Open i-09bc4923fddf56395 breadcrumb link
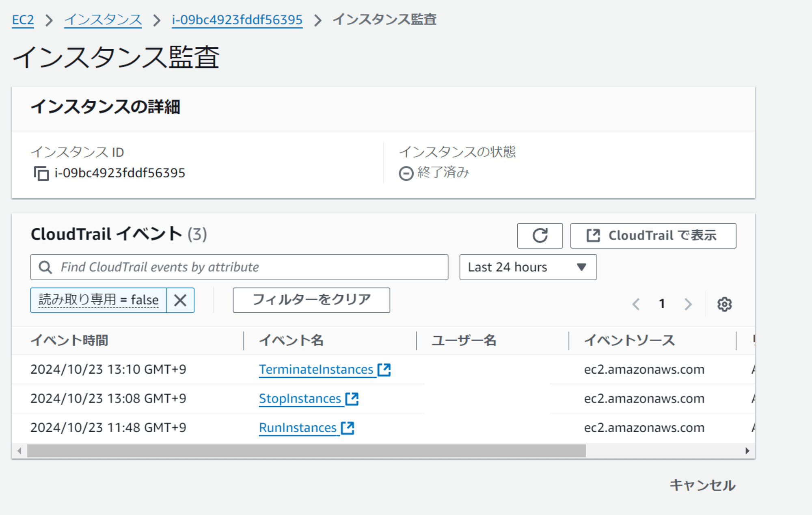Image resolution: width=812 pixels, height=515 pixels. click(x=237, y=19)
